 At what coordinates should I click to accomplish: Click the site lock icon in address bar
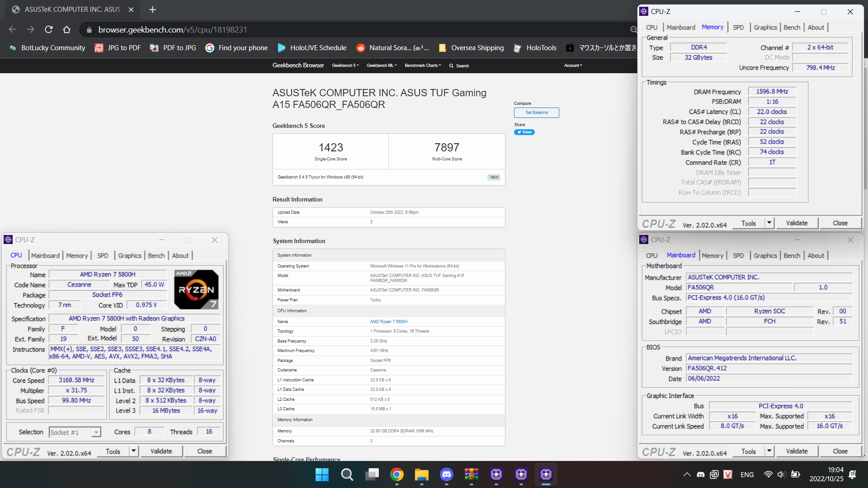[89, 30]
